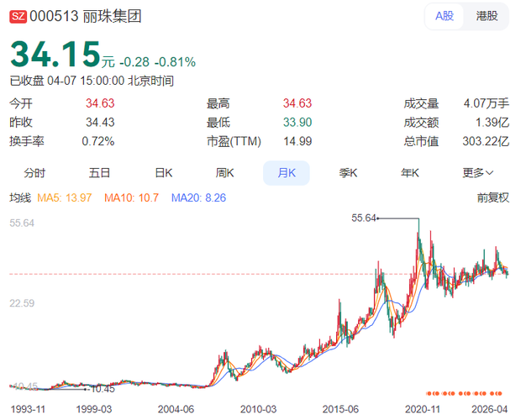
Task: Select the 月K chart tab
Action: coord(287,173)
